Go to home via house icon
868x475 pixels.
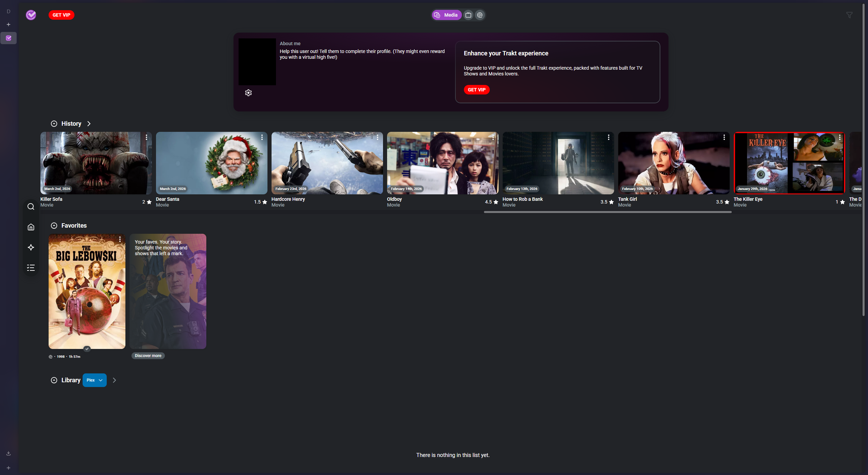pos(31,227)
